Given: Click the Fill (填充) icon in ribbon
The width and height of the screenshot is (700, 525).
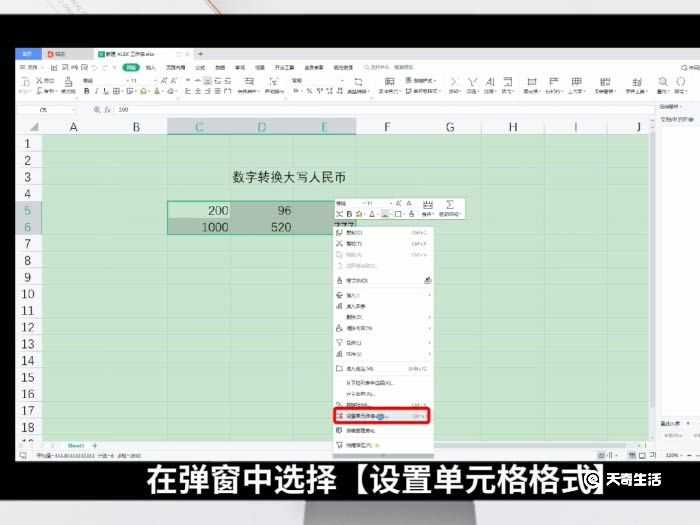Looking at the screenshot, I should pos(508,81).
